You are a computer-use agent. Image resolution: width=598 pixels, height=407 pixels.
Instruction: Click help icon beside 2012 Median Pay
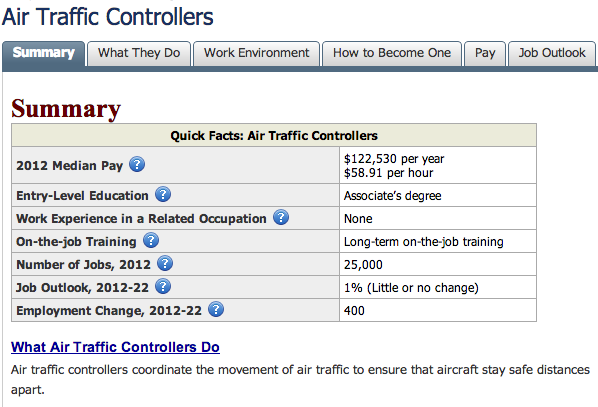point(137,164)
